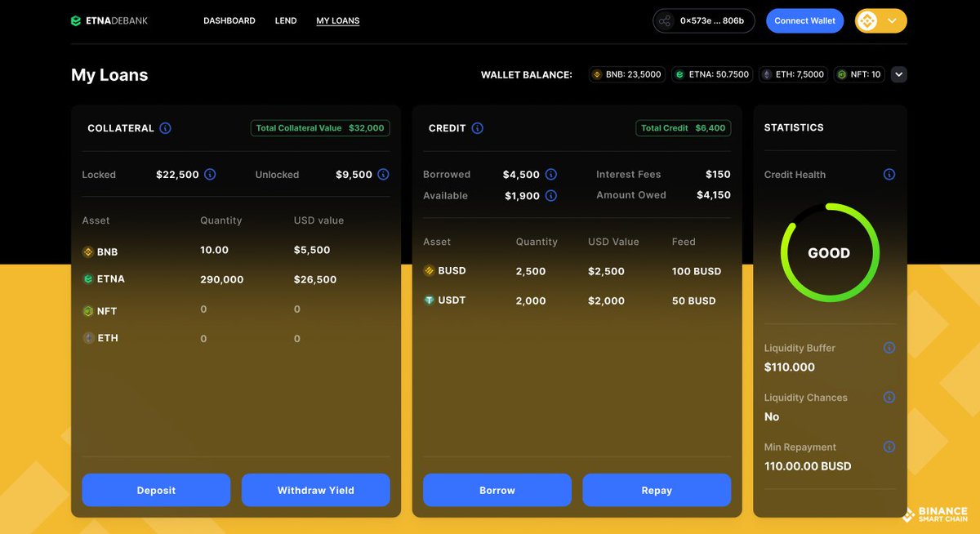Select the MY LOANS tab
Image resolution: width=980 pixels, height=534 pixels.
(338, 21)
